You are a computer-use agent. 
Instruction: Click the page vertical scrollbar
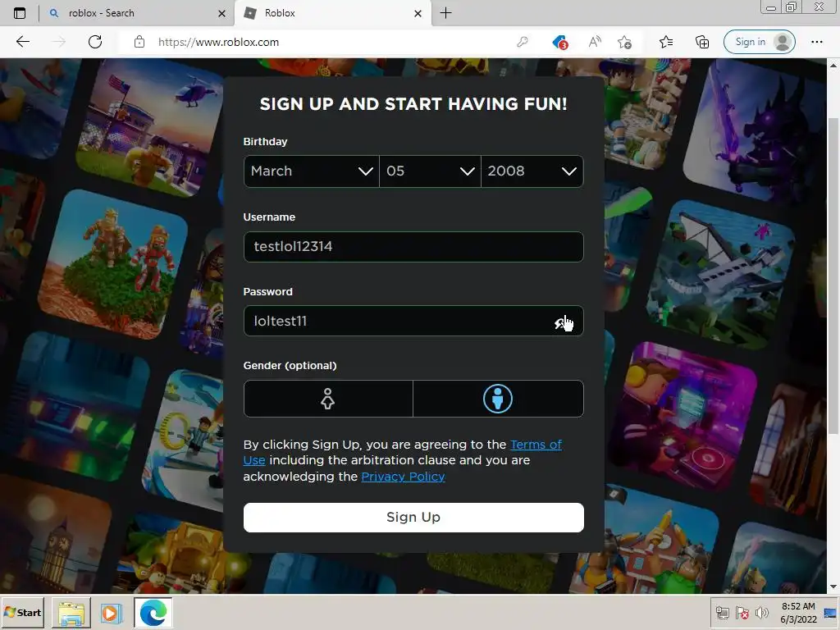[833, 276]
